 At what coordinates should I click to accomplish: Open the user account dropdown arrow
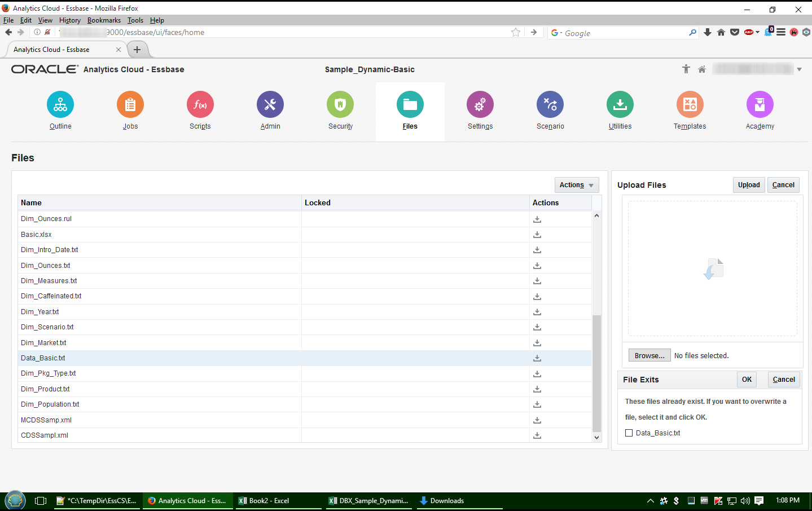point(800,69)
